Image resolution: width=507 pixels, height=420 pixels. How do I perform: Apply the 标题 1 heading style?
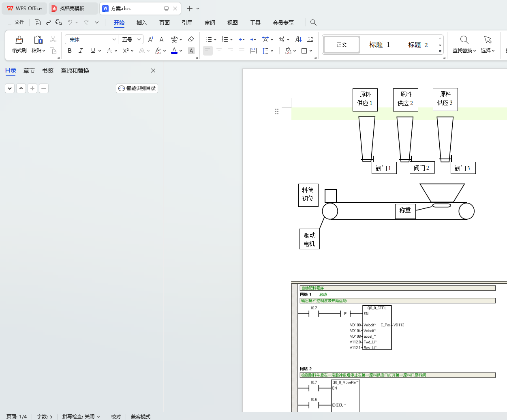[x=379, y=45]
